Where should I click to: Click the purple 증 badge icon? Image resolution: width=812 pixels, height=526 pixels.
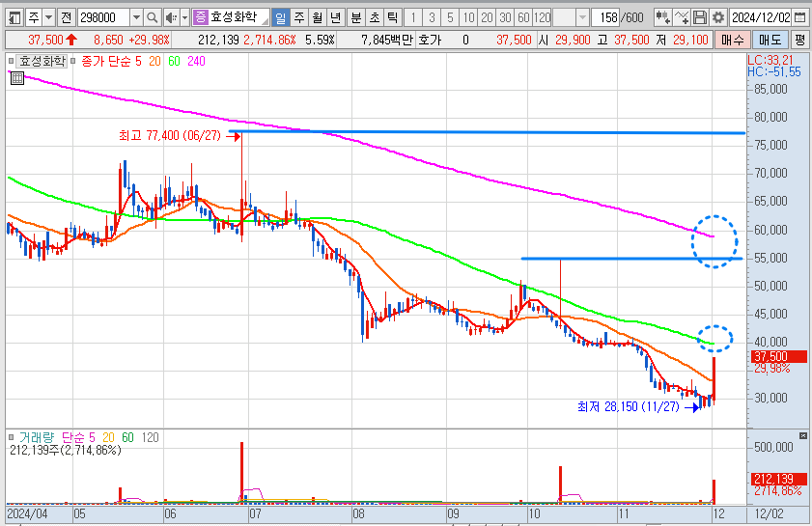coord(200,18)
